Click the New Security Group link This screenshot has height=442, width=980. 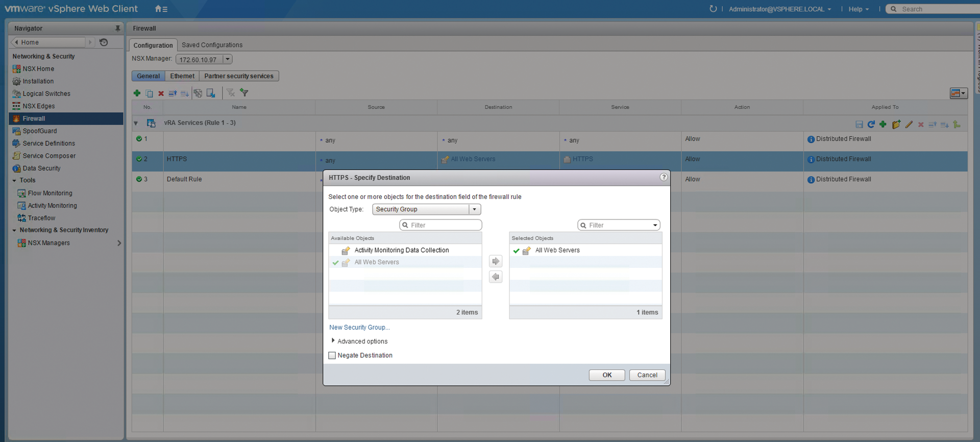click(359, 327)
